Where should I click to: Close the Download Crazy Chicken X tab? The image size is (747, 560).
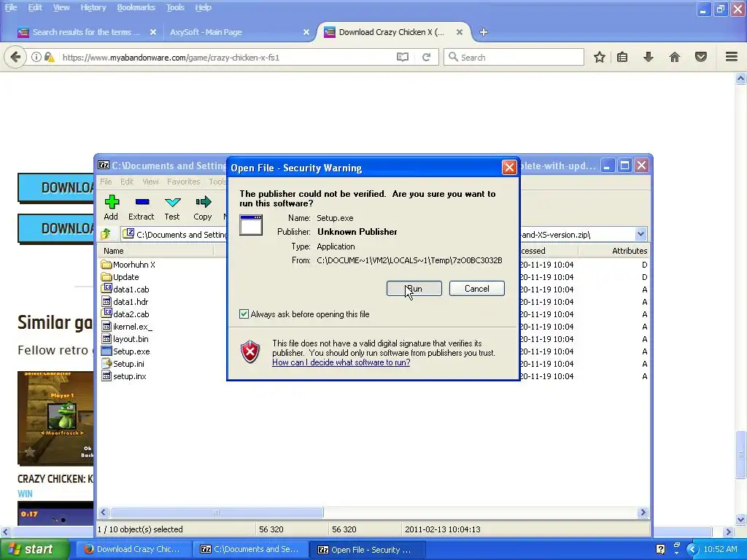(x=460, y=32)
